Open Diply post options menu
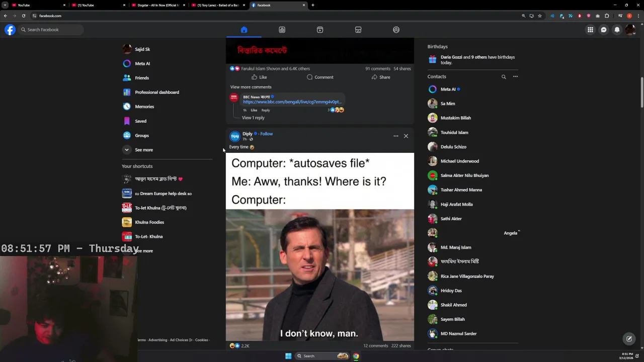 [396, 136]
